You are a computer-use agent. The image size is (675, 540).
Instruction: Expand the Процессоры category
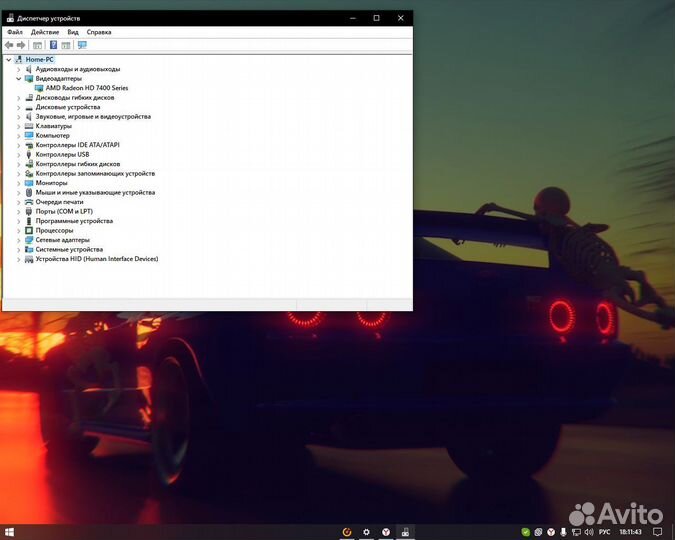pyautogui.click(x=19, y=230)
